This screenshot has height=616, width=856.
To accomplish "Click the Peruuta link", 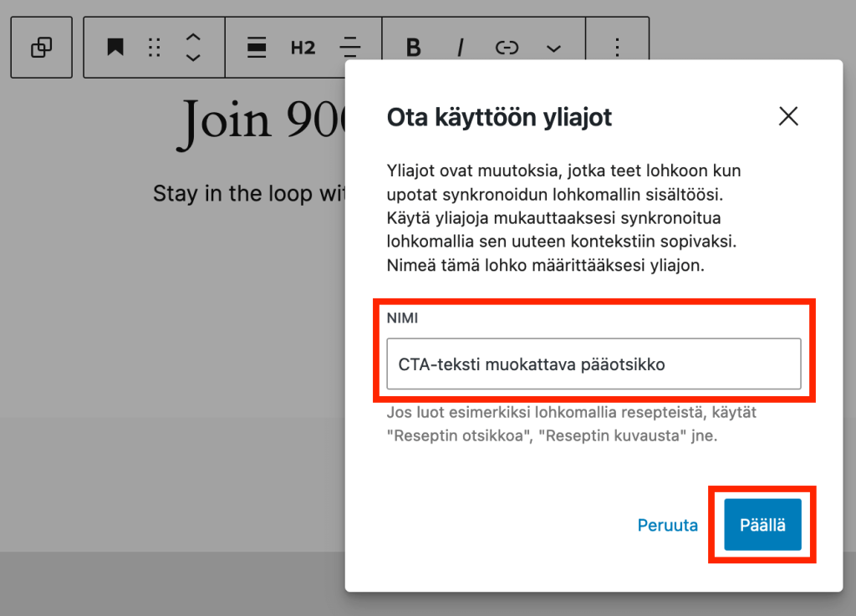I will (668, 525).
